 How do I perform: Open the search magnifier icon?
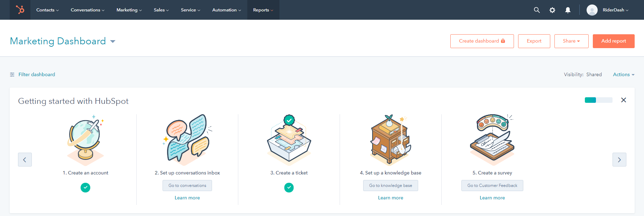(537, 10)
